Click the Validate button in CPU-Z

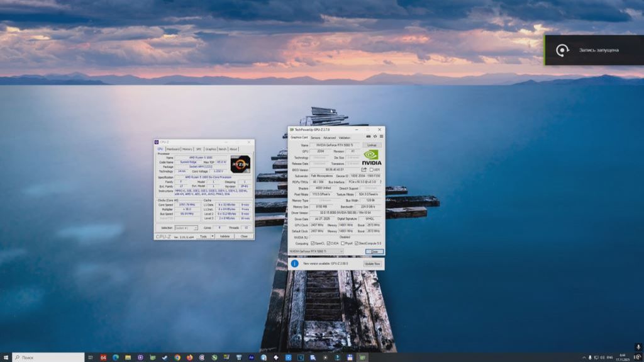[x=225, y=237]
